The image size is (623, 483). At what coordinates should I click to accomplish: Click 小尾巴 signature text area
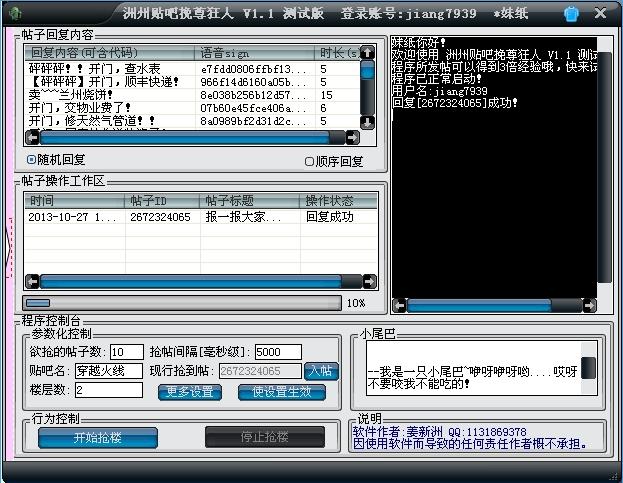[x=474, y=368]
